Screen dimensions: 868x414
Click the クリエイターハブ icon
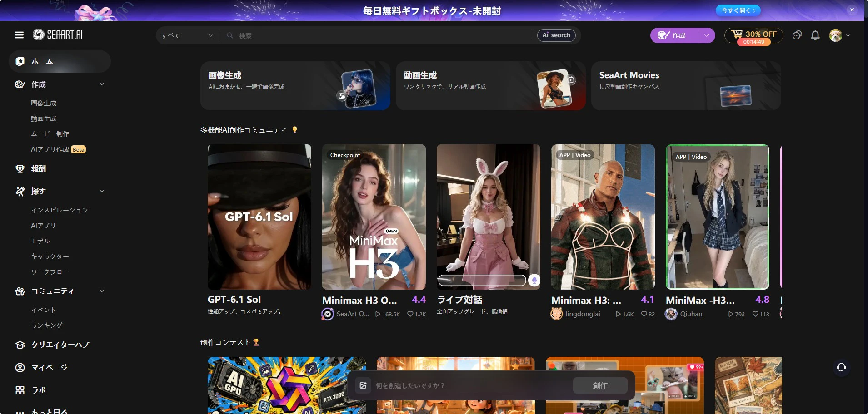coord(20,345)
